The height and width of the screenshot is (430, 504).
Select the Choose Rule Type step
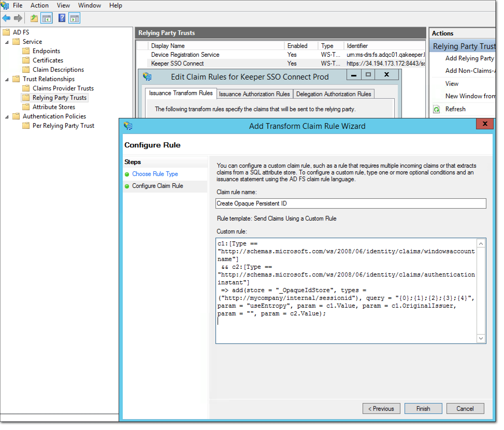click(x=155, y=174)
